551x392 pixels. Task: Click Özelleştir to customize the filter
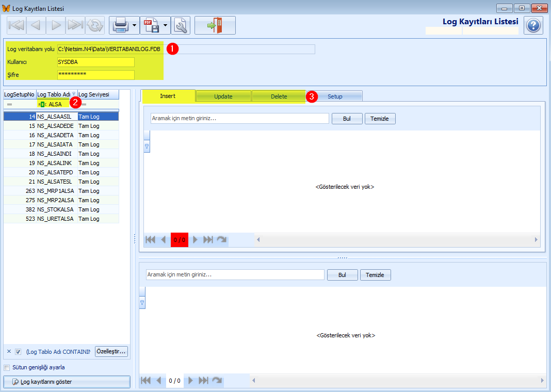pos(110,351)
